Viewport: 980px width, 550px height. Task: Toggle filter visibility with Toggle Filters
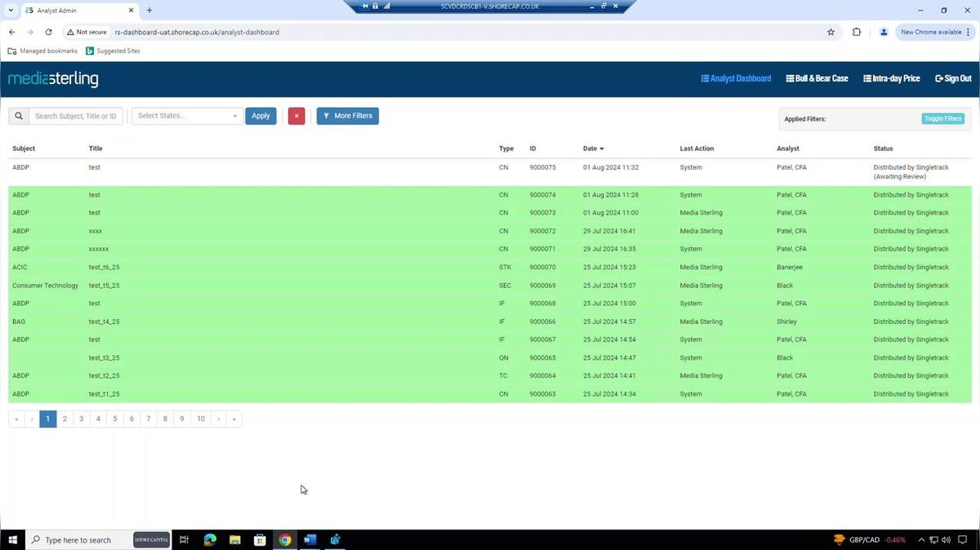point(942,118)
